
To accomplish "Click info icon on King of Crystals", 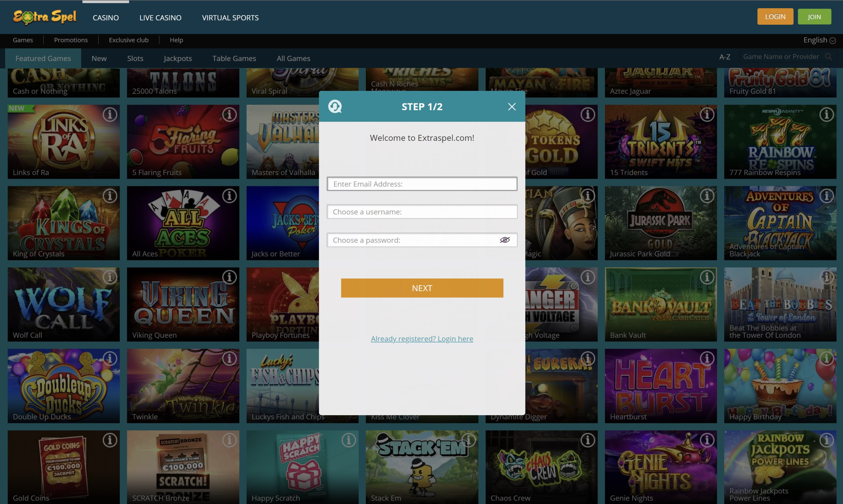I will tap(110, 196).
